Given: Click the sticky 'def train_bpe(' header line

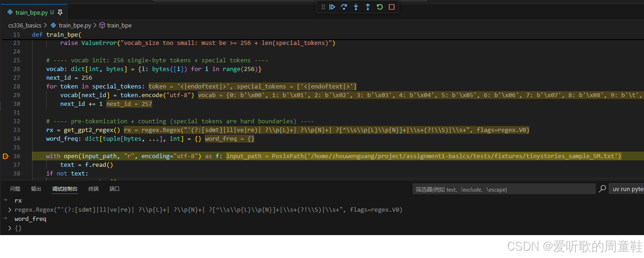Looking at the screenshot, I should (56, 35).
